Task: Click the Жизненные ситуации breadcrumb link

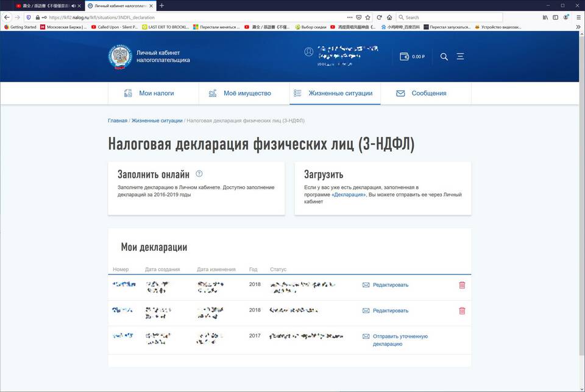Action: coord(157,121)
